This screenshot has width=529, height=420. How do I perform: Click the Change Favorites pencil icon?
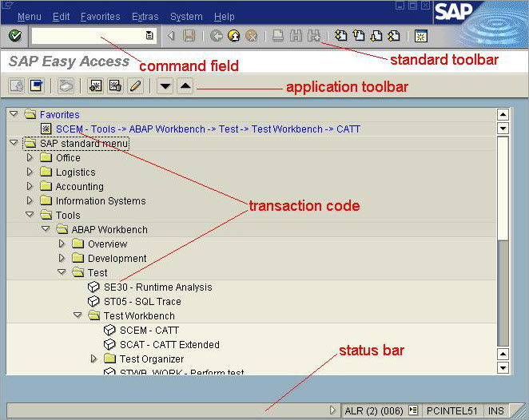(x=135, y=86)
